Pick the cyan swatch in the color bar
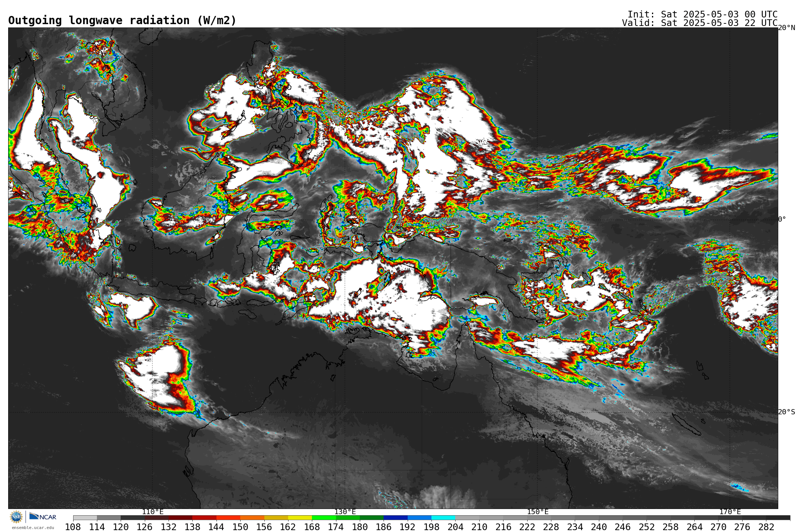This screenshot has width=802, height=532. coord(443,518)
